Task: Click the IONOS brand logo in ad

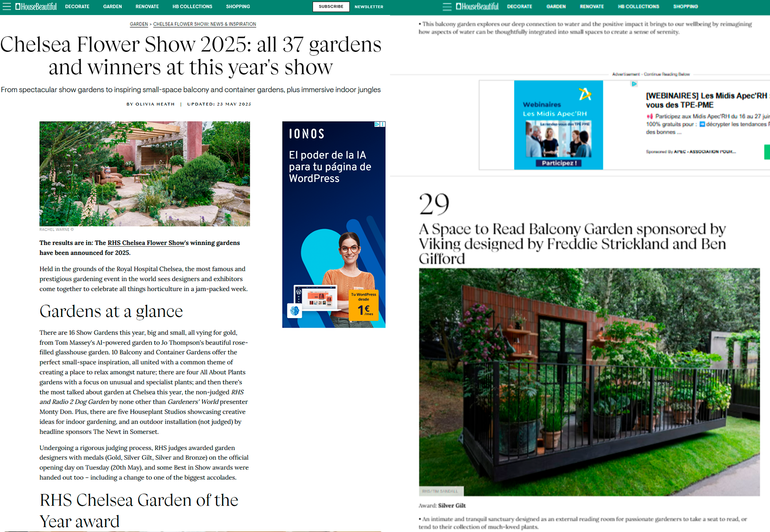Action: pyautogui.click(x=306, y=134)
